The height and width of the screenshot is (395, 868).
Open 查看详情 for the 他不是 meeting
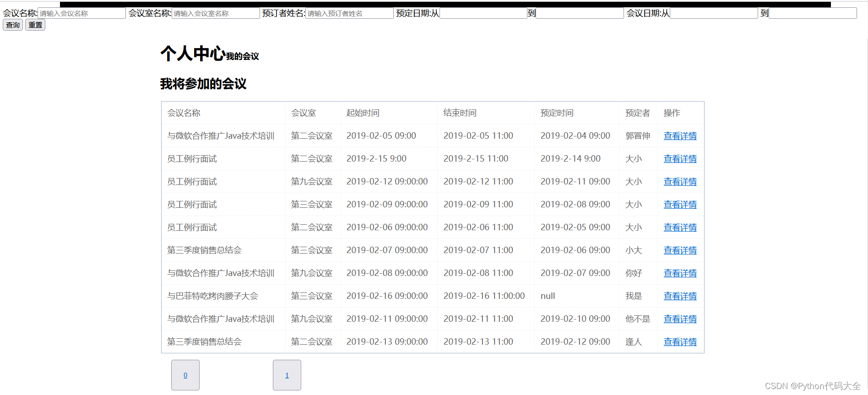click(x=680, y=319)
